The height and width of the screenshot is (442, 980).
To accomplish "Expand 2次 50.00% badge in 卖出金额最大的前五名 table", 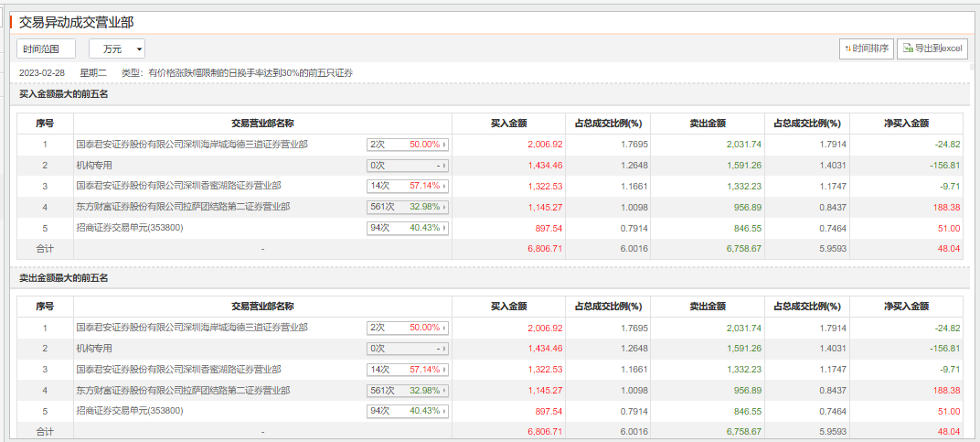I will coord(408,328).
